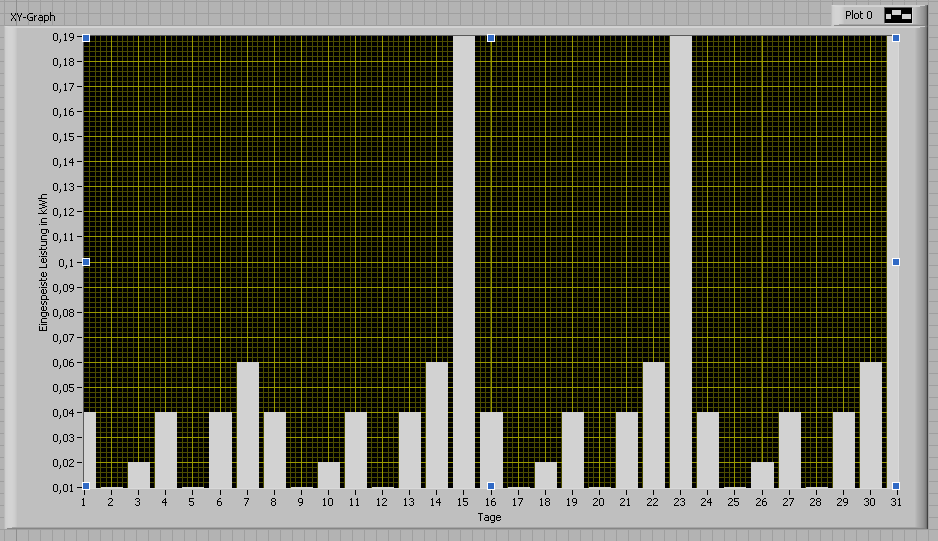Select the X-axis title Tage
Viewport: 938px width, 541px height.
[x=489, y=517]
